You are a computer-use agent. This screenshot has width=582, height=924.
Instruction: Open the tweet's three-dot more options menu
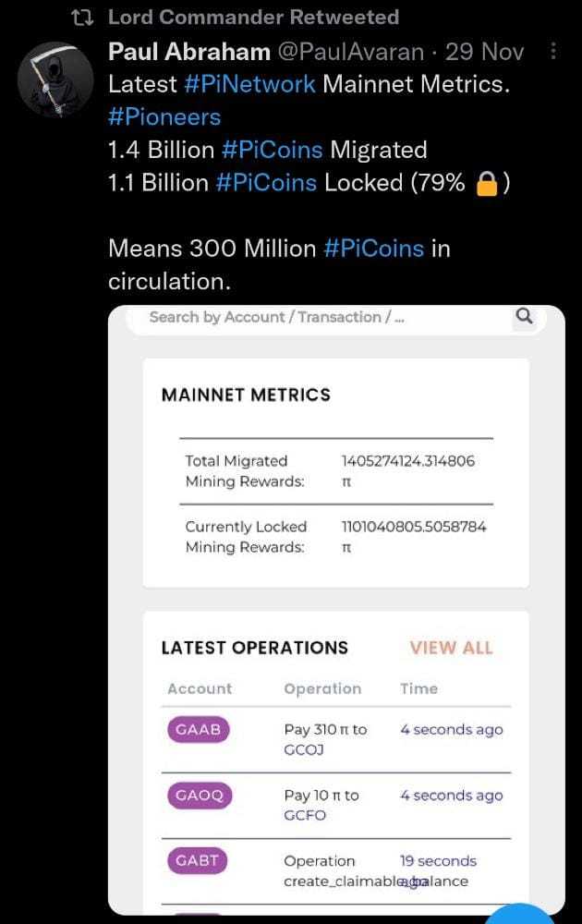552,51
